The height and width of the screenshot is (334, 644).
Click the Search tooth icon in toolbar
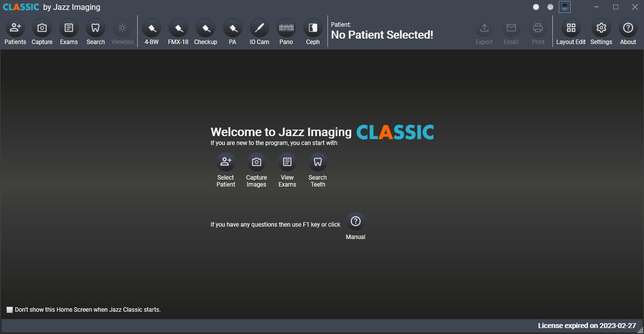(96, 28)
